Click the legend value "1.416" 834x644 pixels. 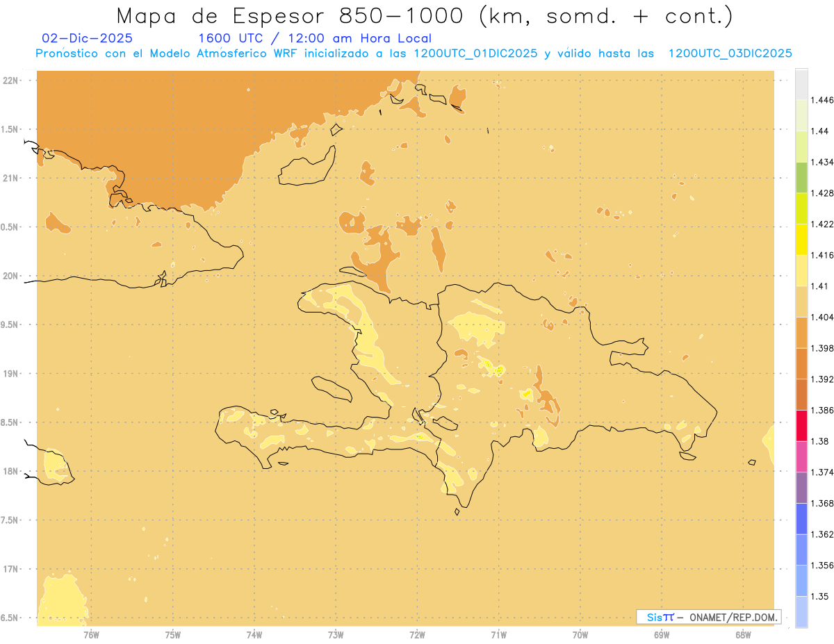[822, 255]
